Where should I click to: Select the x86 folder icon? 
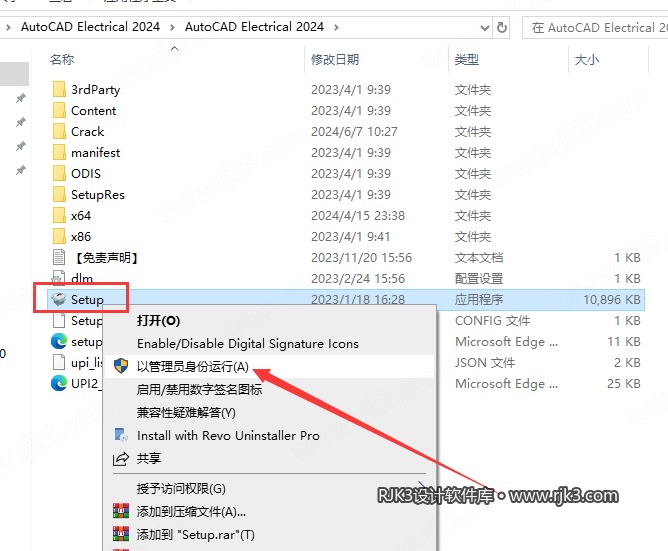pyautogui.click(x=59, y=236)
